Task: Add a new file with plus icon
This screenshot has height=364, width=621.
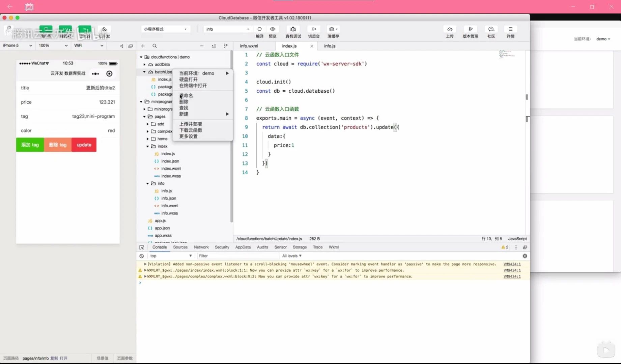Action: click(143, 46)
